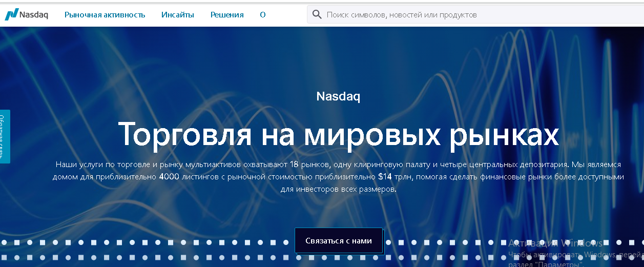Click the Nasdaq logo in the header
This screenshot has height=267, width=644.
point(27,15)
